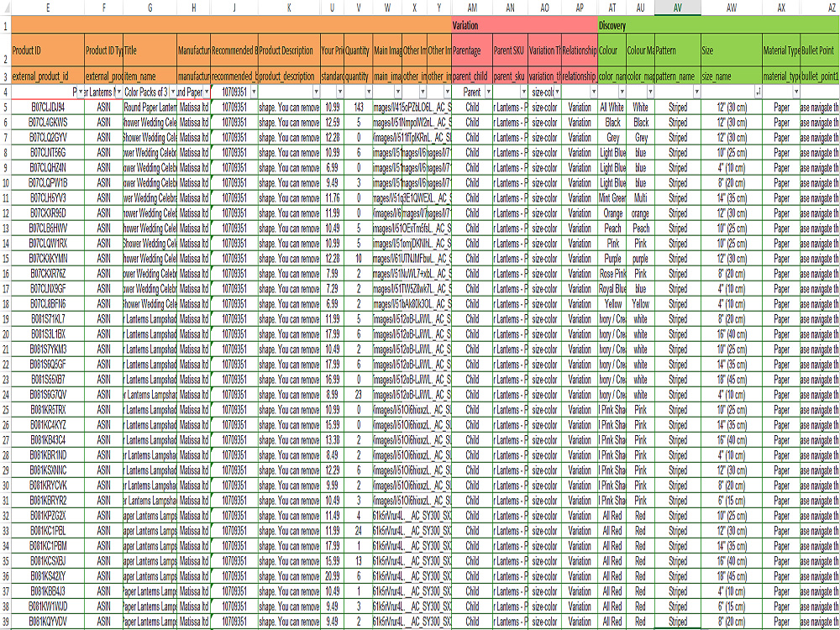Open the filter dropdown for parent_sku column

523,92
